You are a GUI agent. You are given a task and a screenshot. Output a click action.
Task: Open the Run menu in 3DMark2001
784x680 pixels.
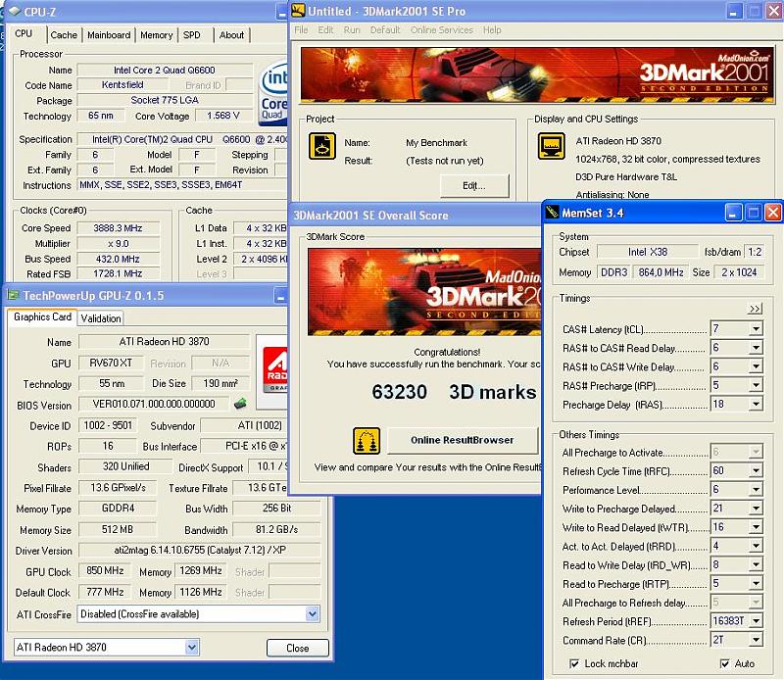(x=352, y=30)
